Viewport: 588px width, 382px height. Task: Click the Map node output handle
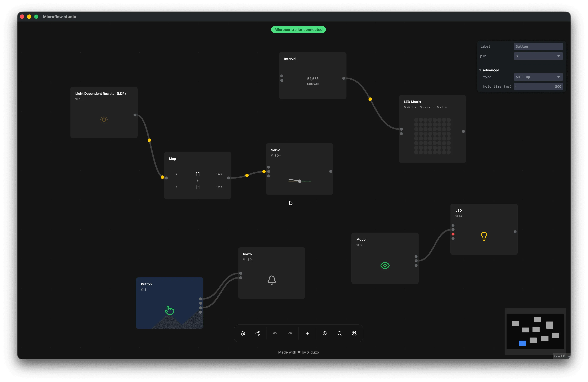click(229, 178)
